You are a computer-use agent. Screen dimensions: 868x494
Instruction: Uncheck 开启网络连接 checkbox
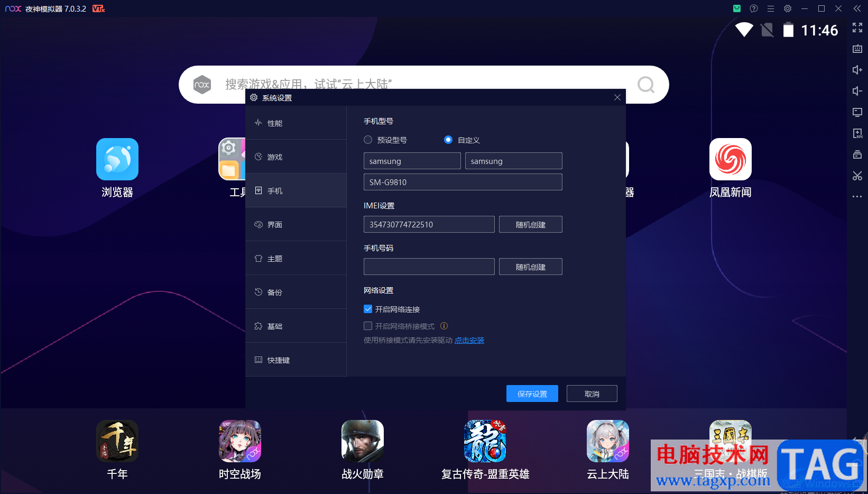[368, 309]
